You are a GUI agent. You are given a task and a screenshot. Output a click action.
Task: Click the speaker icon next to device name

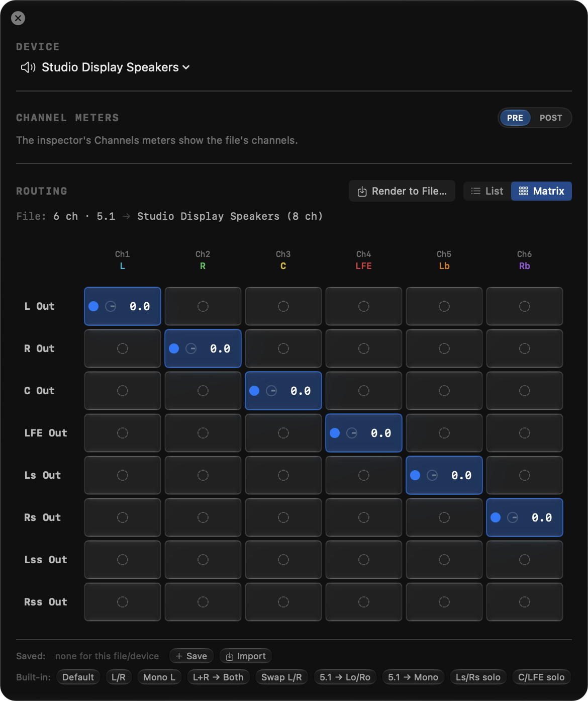(x=28, y=67)
